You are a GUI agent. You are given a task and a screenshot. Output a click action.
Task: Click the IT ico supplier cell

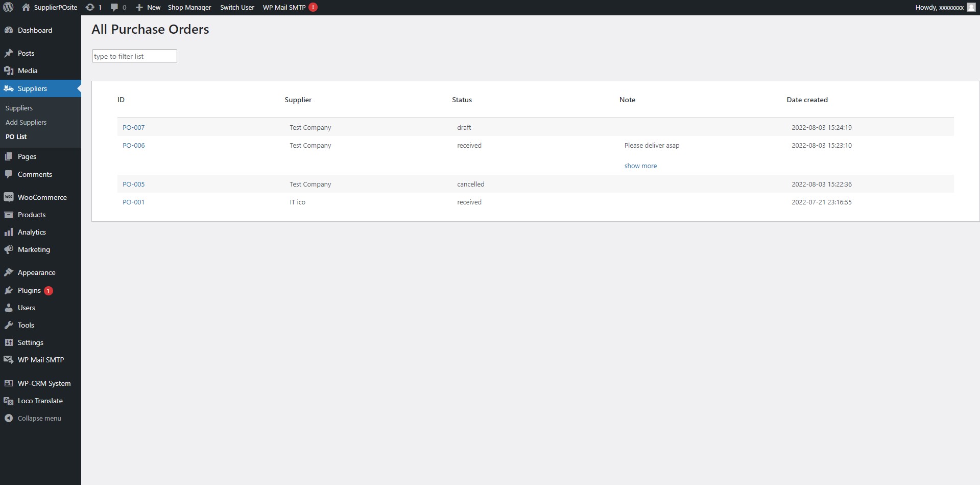coord(297,202)
